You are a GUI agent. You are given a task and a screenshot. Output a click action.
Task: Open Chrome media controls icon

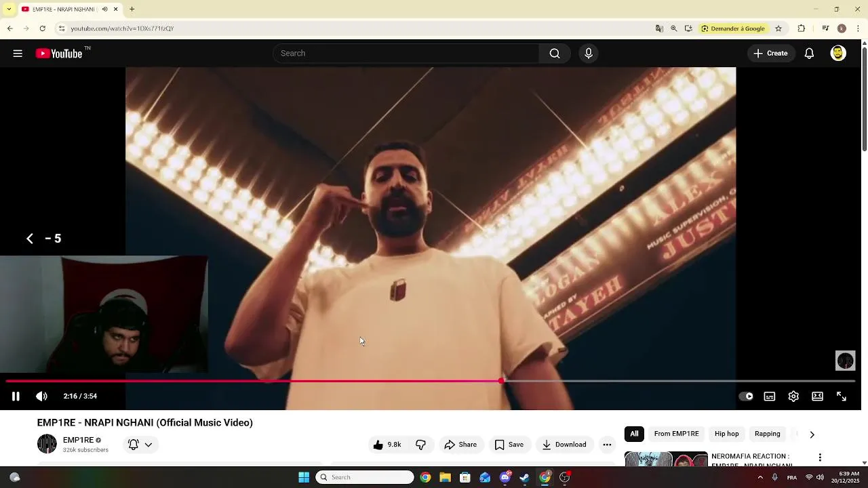point(825,28)
